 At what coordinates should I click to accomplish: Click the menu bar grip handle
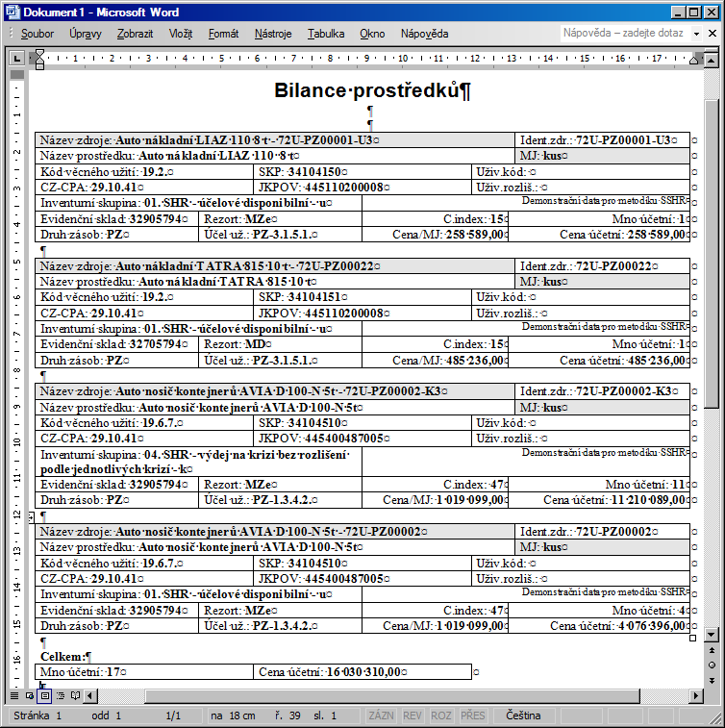pyautogui.click(x=12, y=34)
